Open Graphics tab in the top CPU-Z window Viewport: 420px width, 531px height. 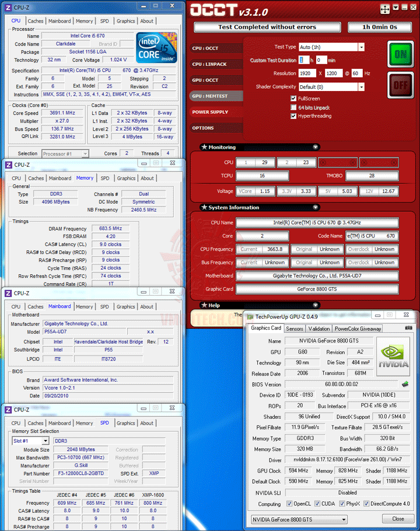125,21
